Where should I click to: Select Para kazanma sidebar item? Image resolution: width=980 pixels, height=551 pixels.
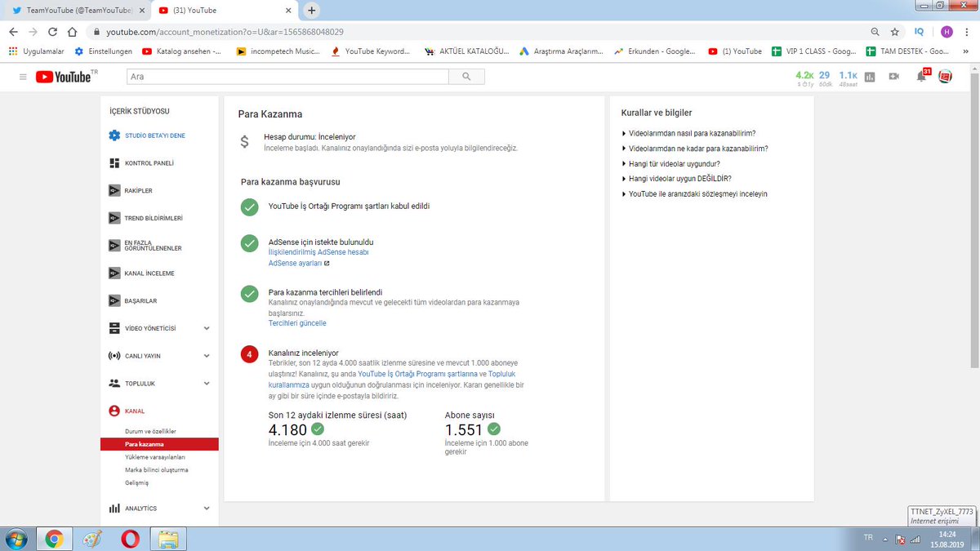(159, 444)
